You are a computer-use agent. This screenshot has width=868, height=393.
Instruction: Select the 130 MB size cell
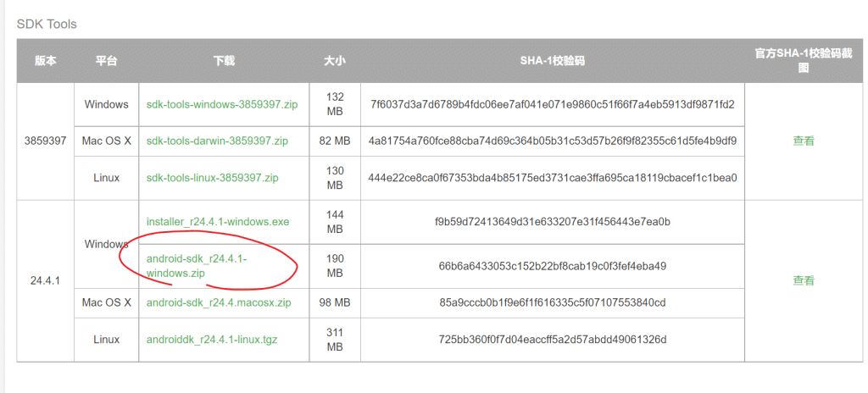pyautogui.click(x=335, y=178)
